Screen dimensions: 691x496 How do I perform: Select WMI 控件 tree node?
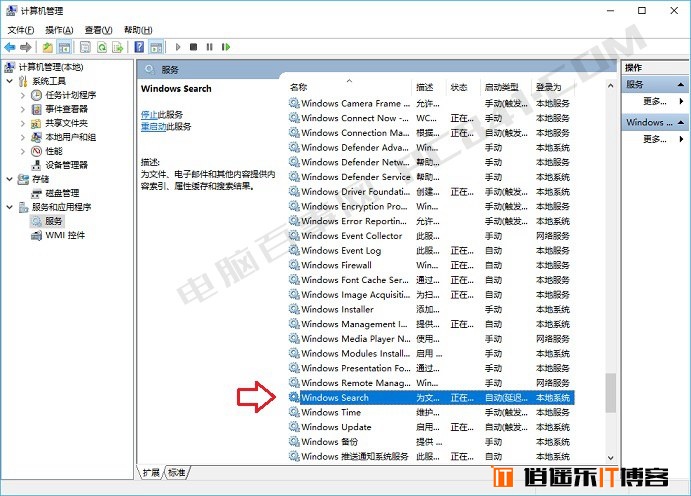[x=65, y=235]
